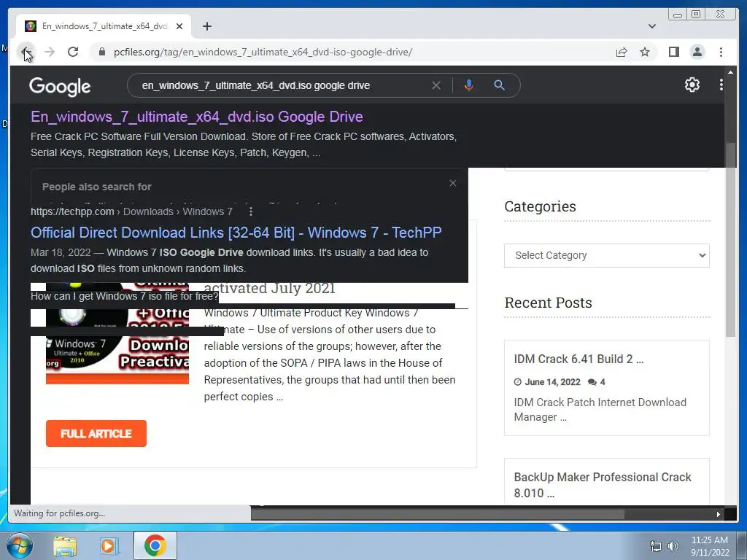Image resolution: width=747 pixels, height=560 pixels.
Task: Expand How can I get Windows 7 iso question
Action: coord(124,296)
